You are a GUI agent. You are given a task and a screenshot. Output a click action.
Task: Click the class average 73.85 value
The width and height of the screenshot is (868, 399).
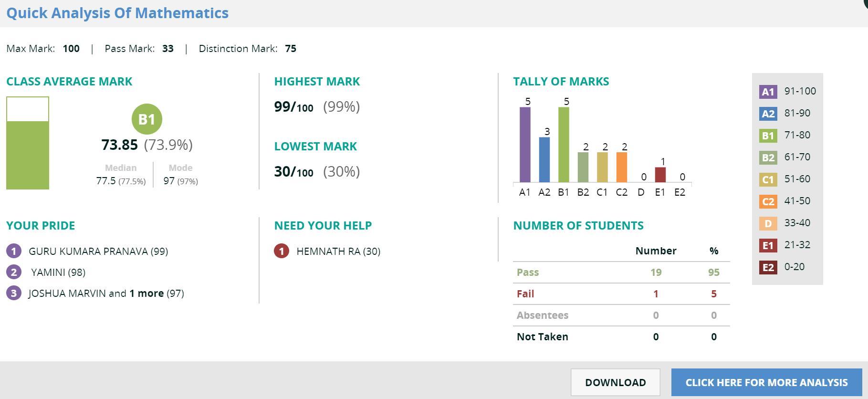119,145
